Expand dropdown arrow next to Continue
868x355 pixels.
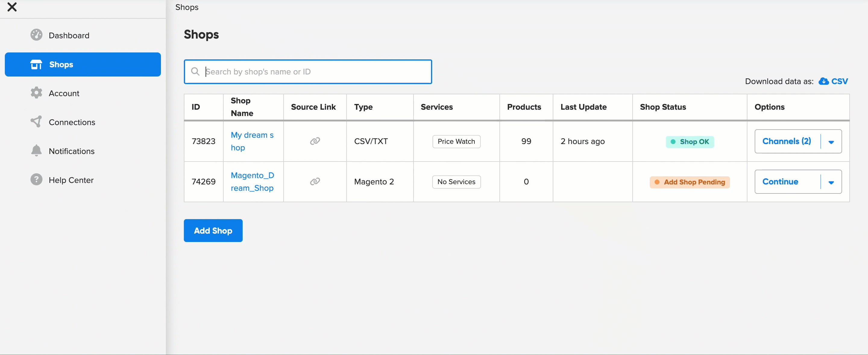click(x=831, y=182)
